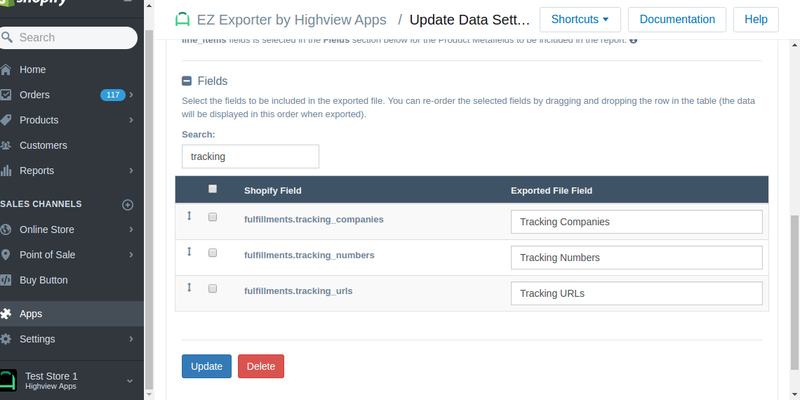
Task: Expand the Orders submenu chevron
Action: pos(131,95)
